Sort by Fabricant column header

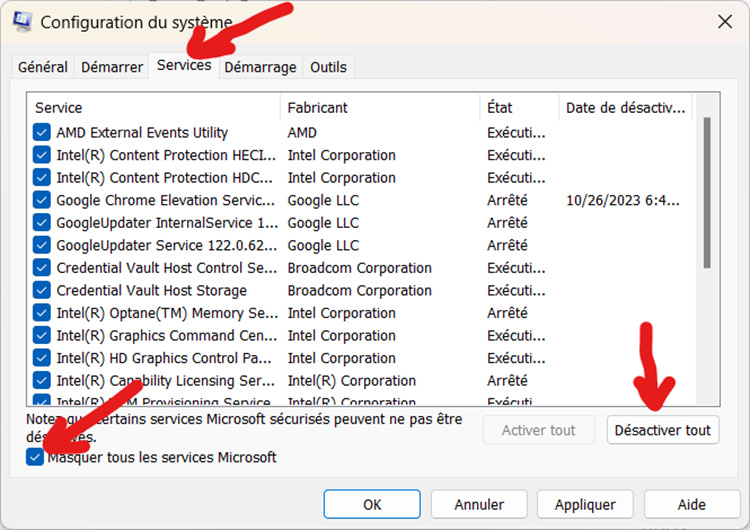(380, 107)
